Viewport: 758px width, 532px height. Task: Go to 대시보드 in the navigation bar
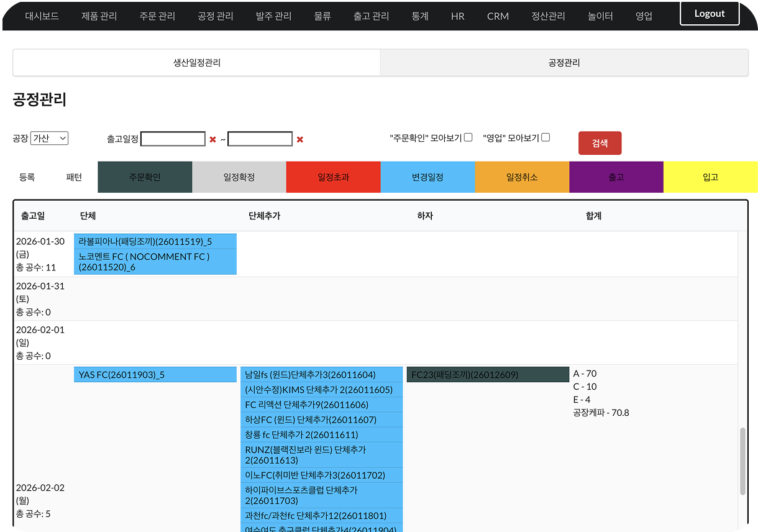coord(42,16)
